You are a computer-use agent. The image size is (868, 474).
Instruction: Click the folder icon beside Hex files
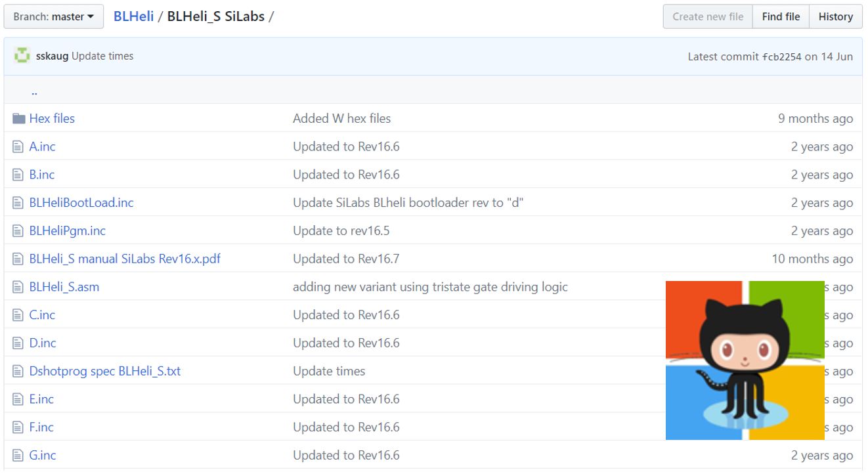(18, 119)
